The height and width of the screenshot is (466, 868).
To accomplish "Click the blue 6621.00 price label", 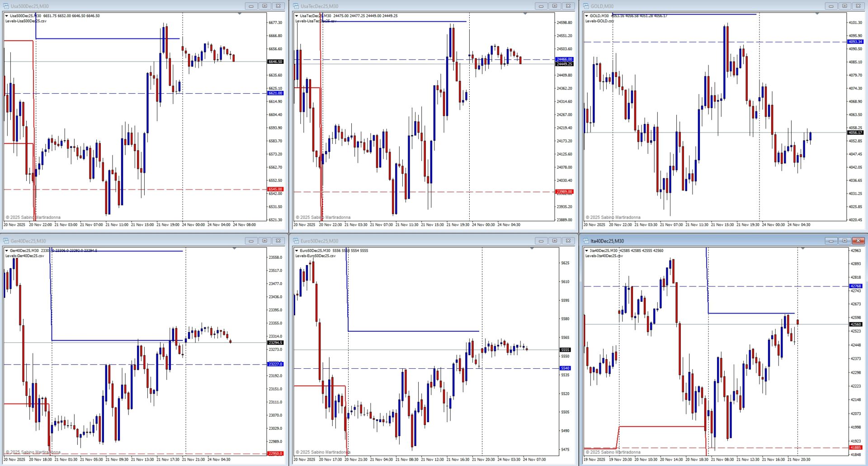I will (275, 93).
